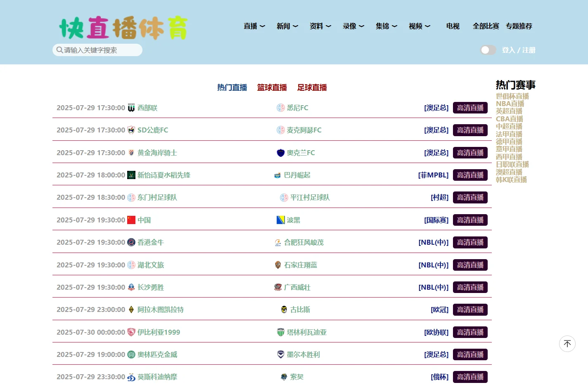Open the 世俱杯直播 sidebar link
Image resolution: width=588 pixels, height=385 pixels.
pyautogui.click(x=512, y=96)
